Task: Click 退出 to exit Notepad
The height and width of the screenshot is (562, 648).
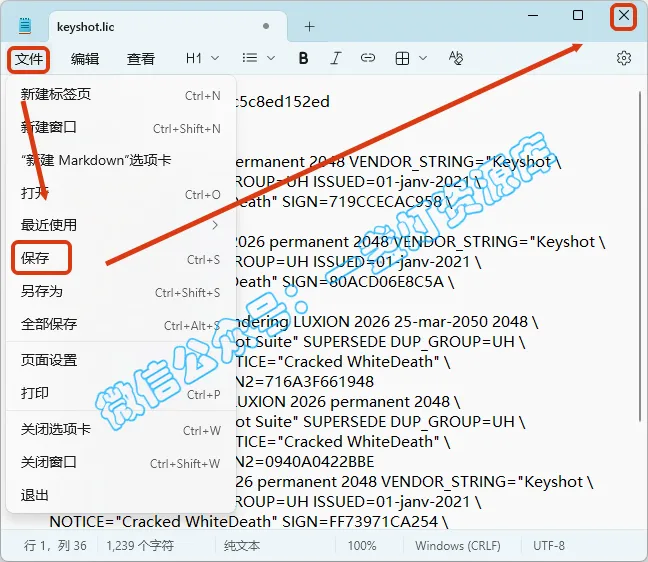Action: coord(121,495)
